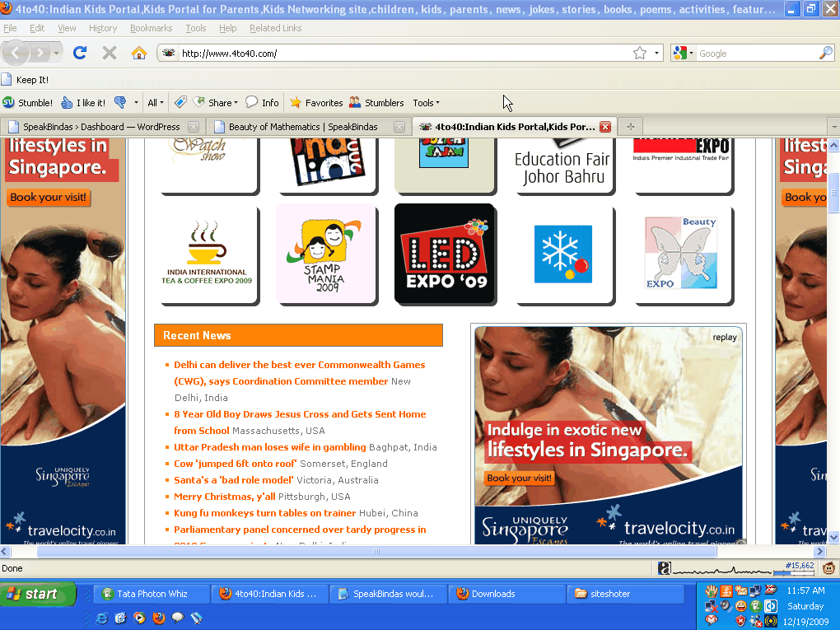This screenshot has width=840, height=630.
Task: Click Book your visit! in center ad
Action: [519, 478]
